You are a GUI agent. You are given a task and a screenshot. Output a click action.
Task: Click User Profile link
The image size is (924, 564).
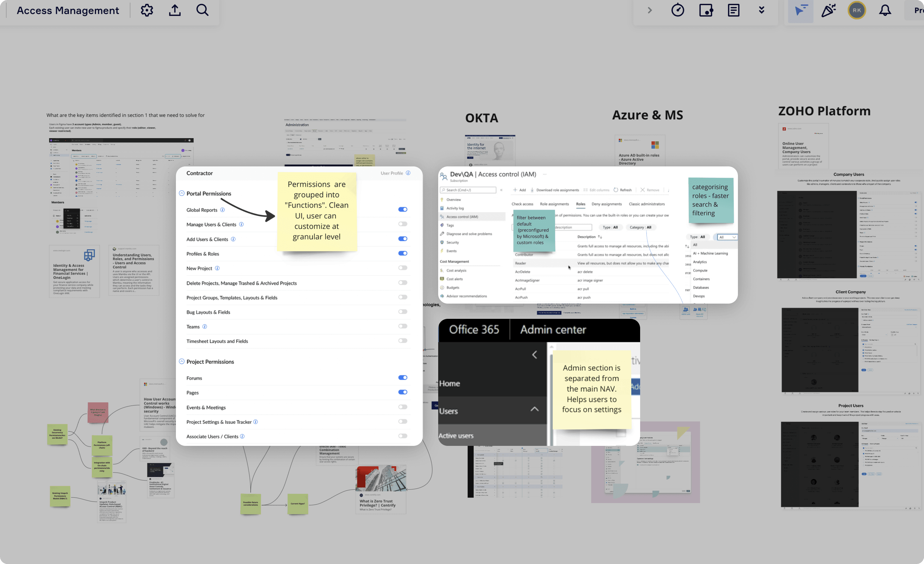392,173
